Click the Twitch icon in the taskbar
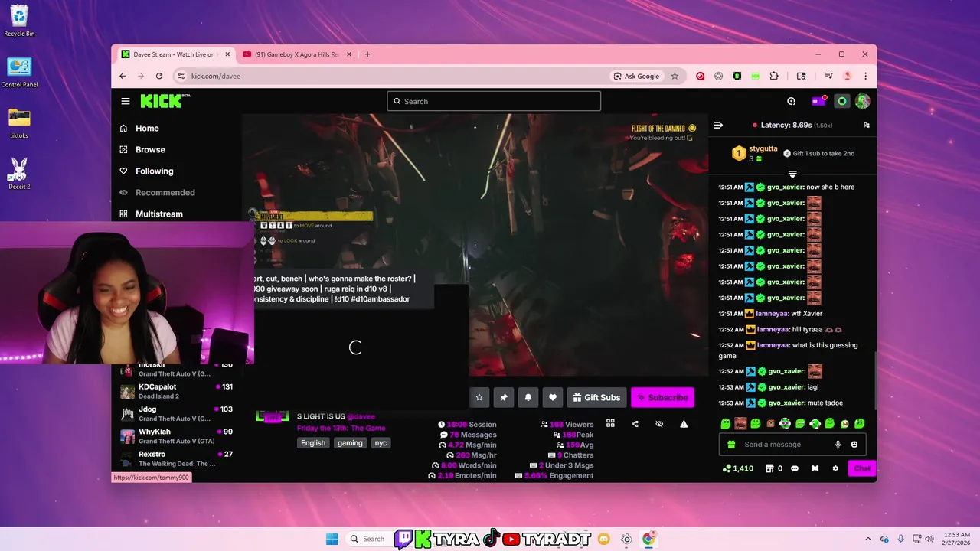Image resolution: width=980 pixels, height=551 pixels. point(403,539)
